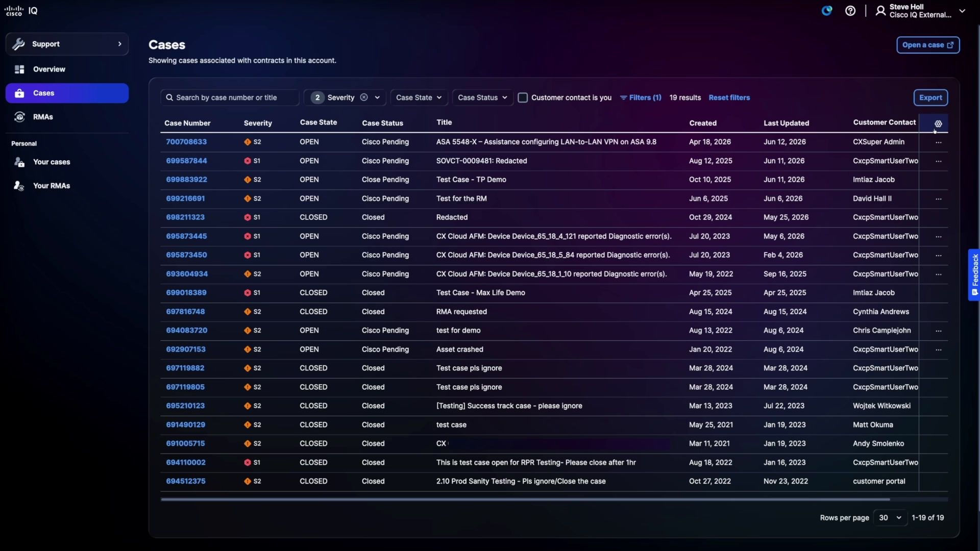
Task: Open the help question mark icon
Action: [850, 11]
